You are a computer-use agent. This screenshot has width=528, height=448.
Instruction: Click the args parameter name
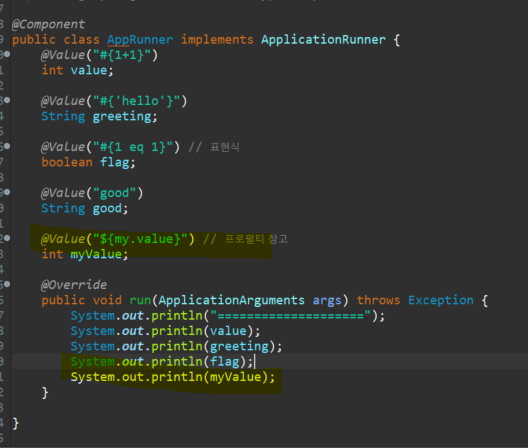pos(327,301)
